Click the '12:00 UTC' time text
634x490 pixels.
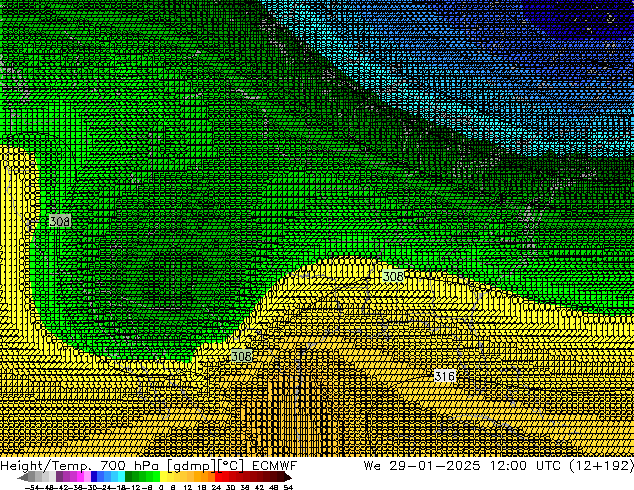point(525,465)
